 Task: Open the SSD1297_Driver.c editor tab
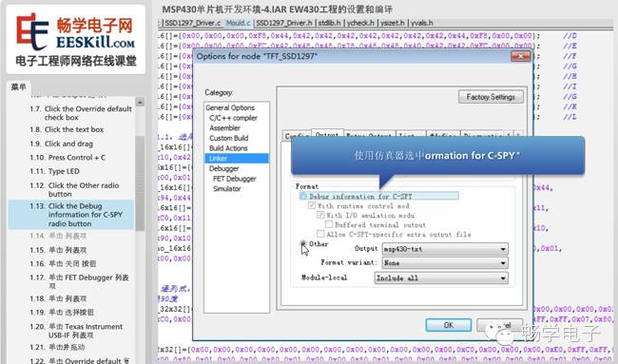pyautogui.click(x=192, y=23)
